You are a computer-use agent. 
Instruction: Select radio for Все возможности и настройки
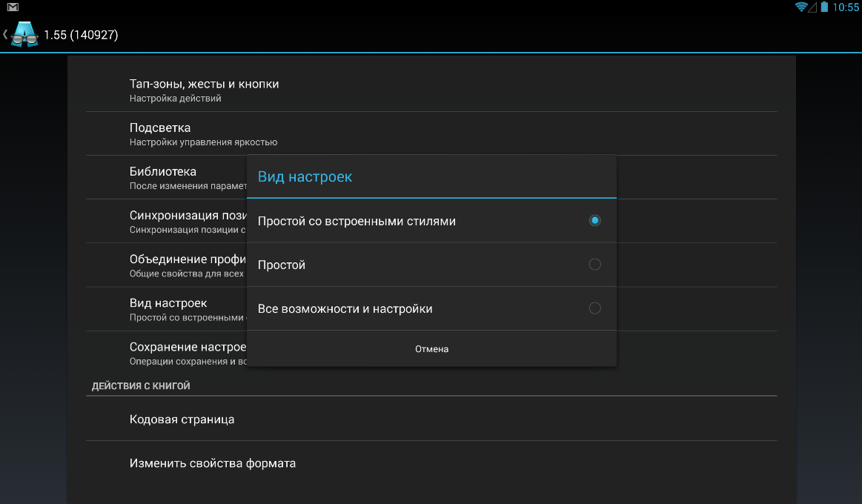coord(595,308)
